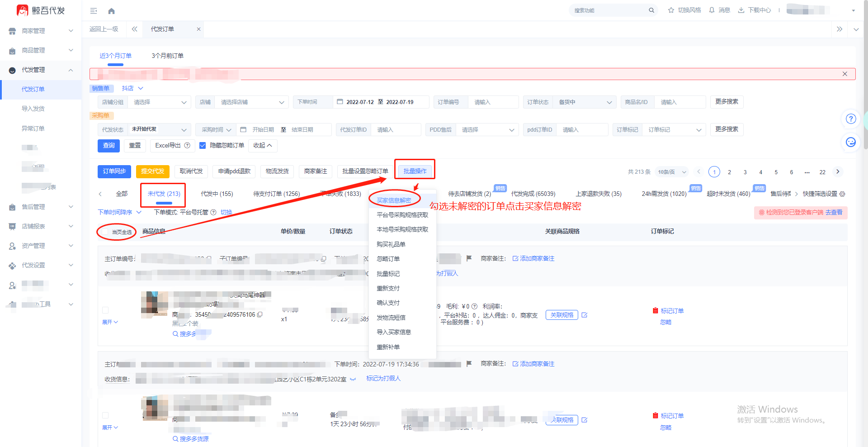Open 代发状态 未开始代发 dropdown
Image resolution: width=868 pixels, height=447 pixels.
pos(159,130)
